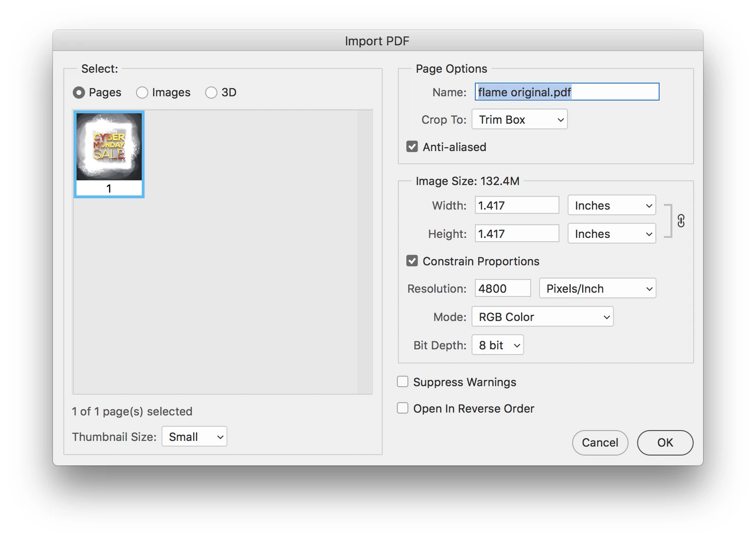Toggle the Constrain Proportions checkbox
Screen dimensions: 756x541
coord(412,261)
